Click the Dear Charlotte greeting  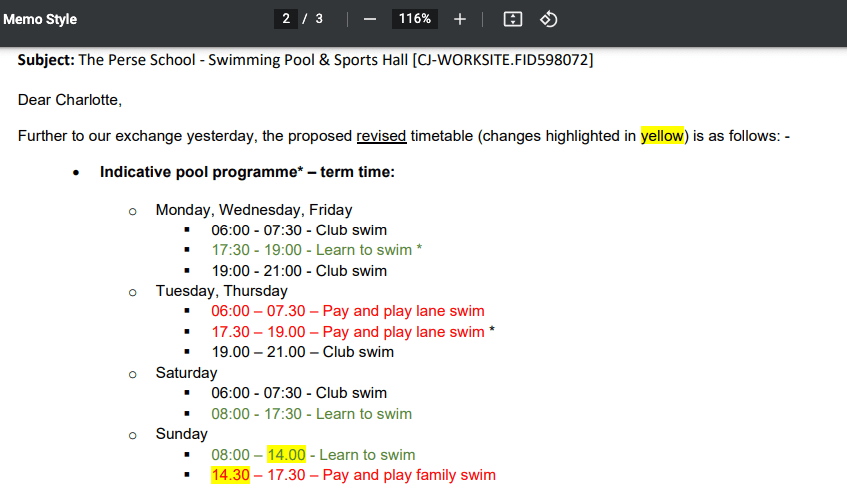point(70,100)
